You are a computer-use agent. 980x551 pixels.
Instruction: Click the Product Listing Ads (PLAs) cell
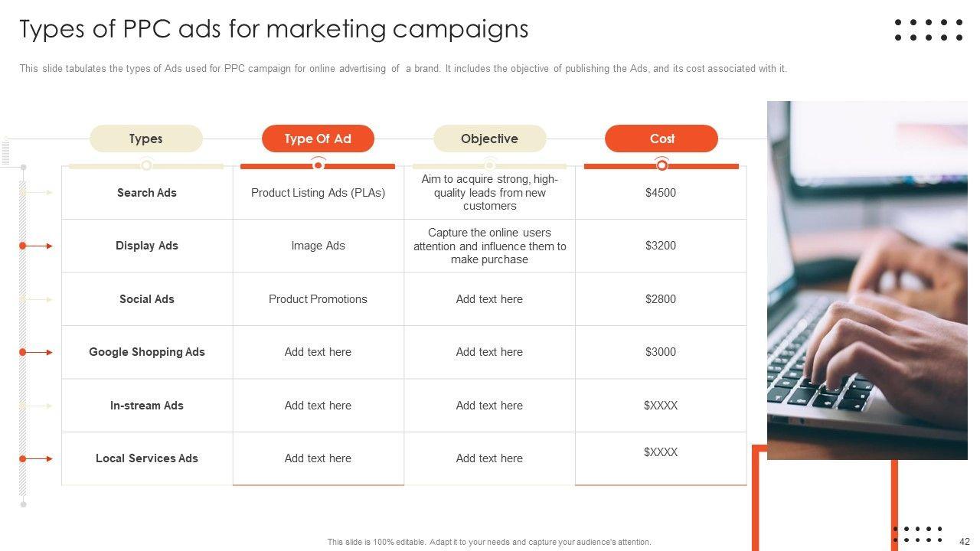coord(318,193)
